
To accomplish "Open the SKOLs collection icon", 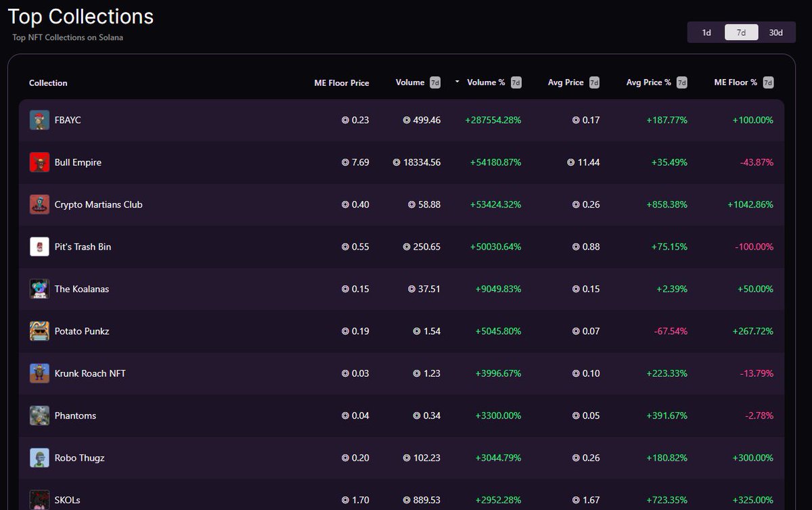I will [39, 500].
